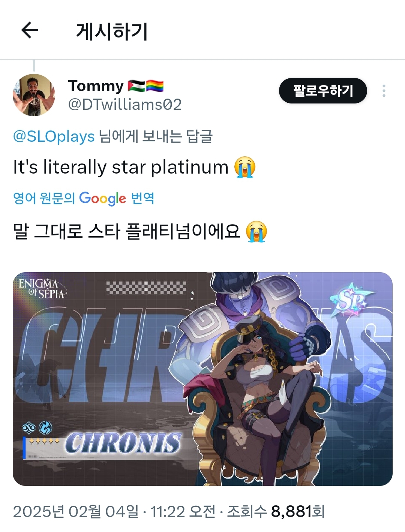
Task: Tap the infinity-like class icon in image
Action: coord(29,427)
